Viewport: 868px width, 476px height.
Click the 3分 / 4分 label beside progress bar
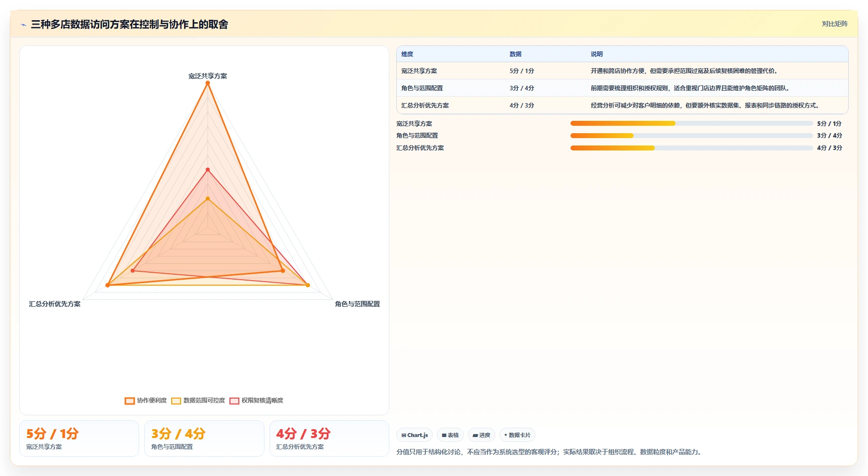coord(830,136)
